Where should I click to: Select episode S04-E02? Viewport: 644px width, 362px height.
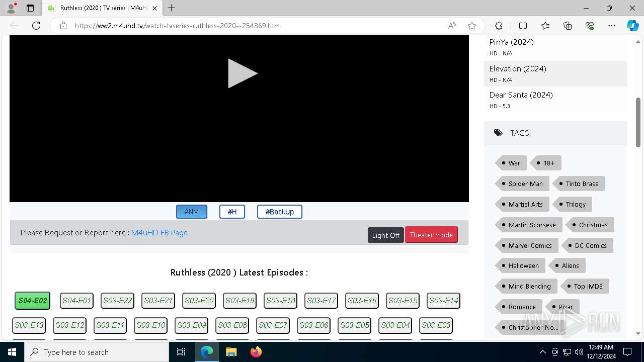point(33,301)
